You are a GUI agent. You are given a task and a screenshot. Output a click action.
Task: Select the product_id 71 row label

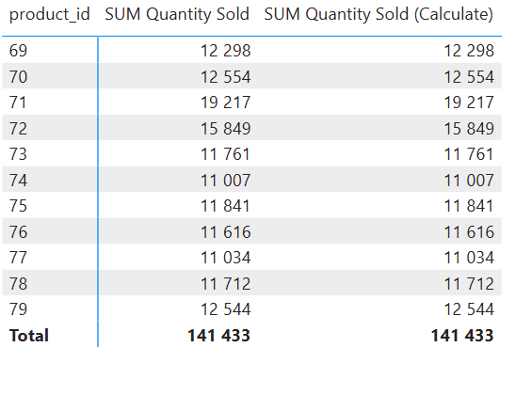tap(18, 103)
